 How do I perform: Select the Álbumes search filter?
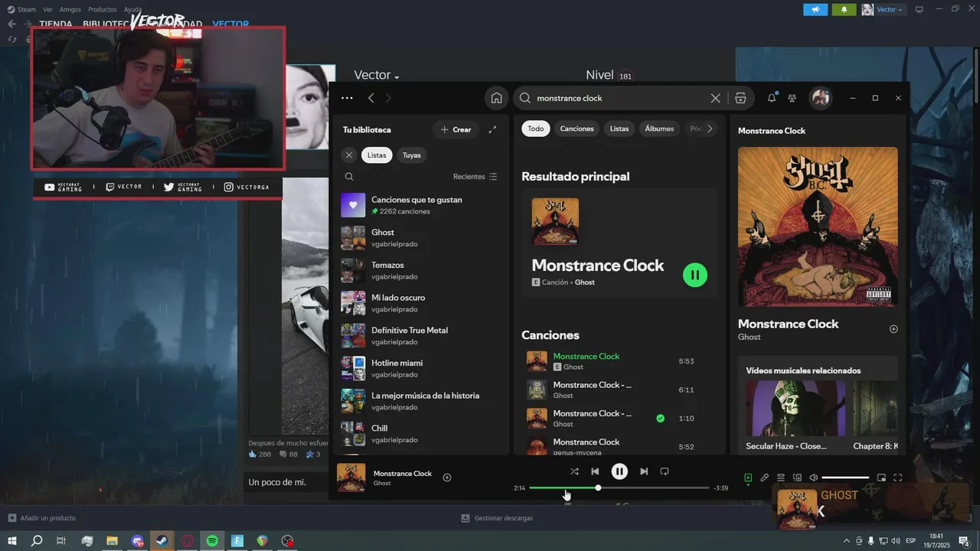point(659,129)
